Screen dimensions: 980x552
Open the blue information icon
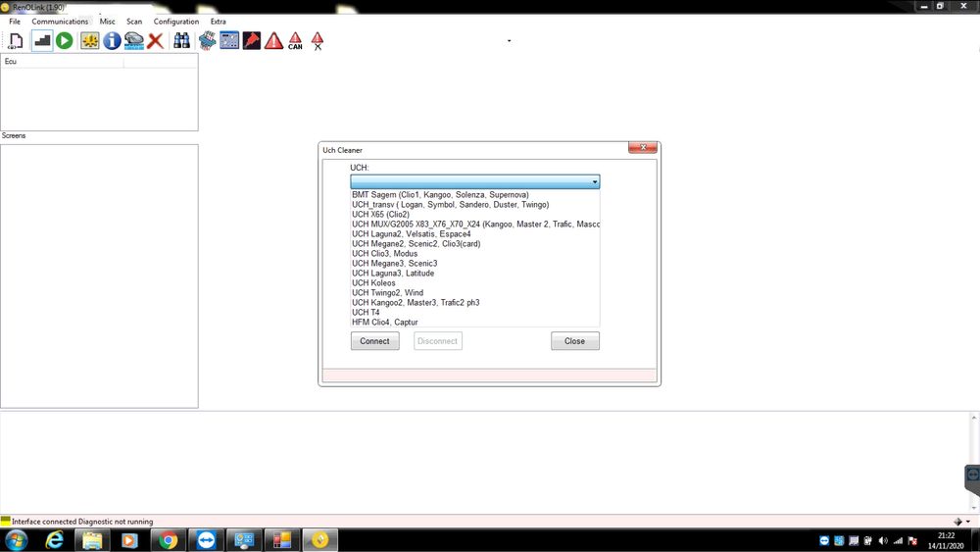(x=112, y=41)
